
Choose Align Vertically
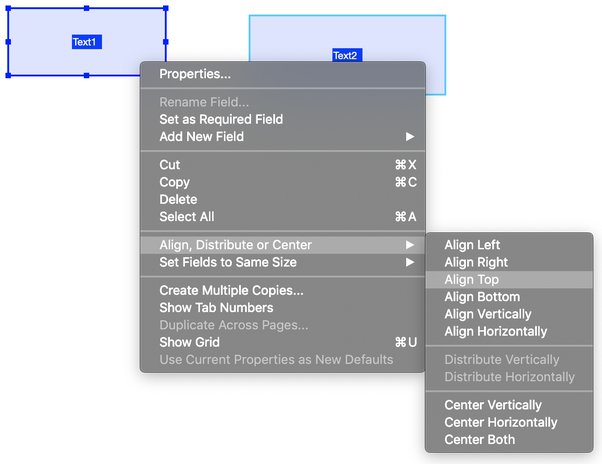coord(509,314)
